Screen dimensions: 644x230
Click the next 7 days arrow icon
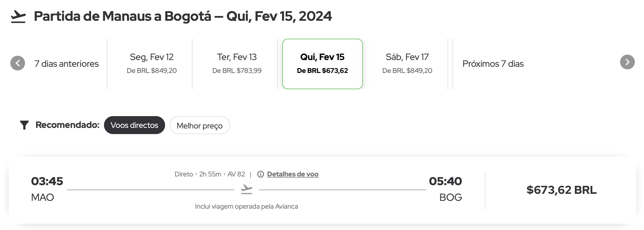coord(627,62)
